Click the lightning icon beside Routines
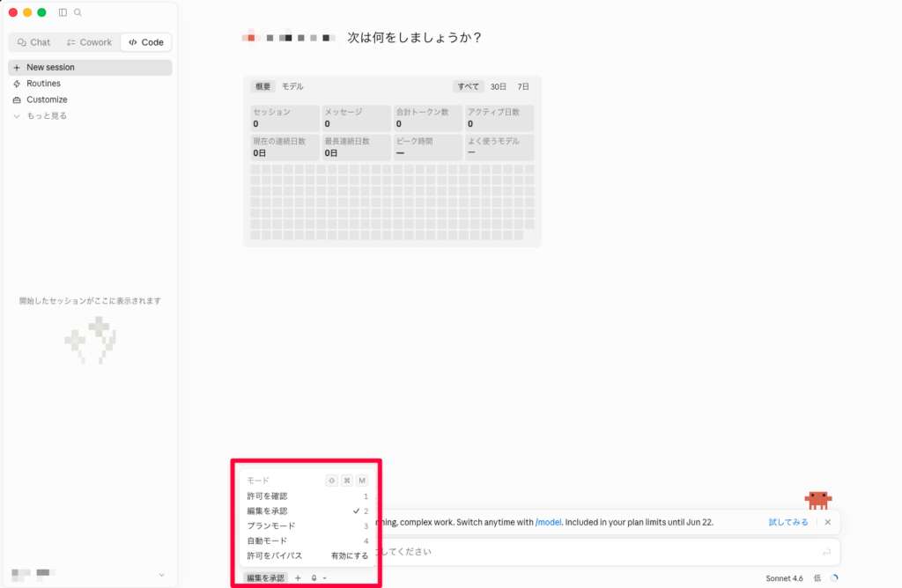The width and height of the screenshot is (902, 588). (x=17, y=84)
